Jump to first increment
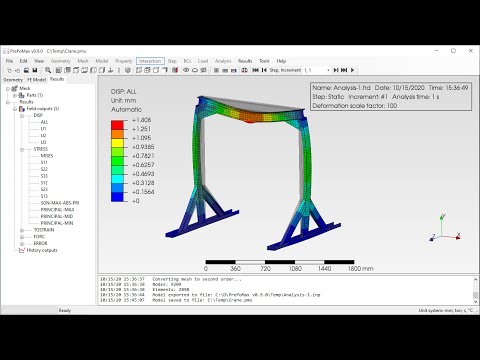Image resolution: width=480 pixels, height=360 pixels. point(256,70)
